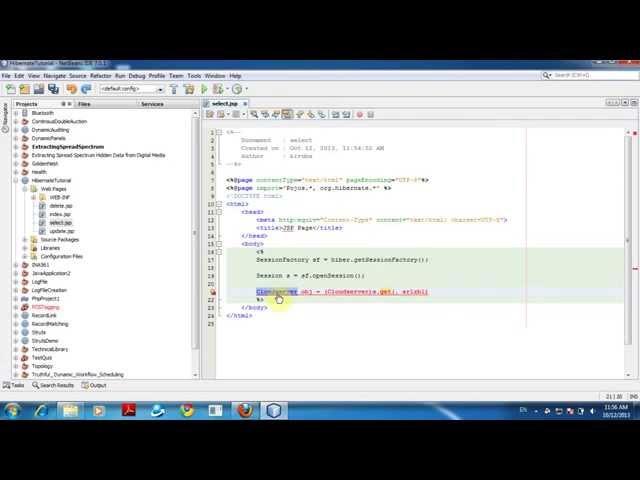Expand the Configuration Files node
The image size is (640, 480).
pos(25,256)
